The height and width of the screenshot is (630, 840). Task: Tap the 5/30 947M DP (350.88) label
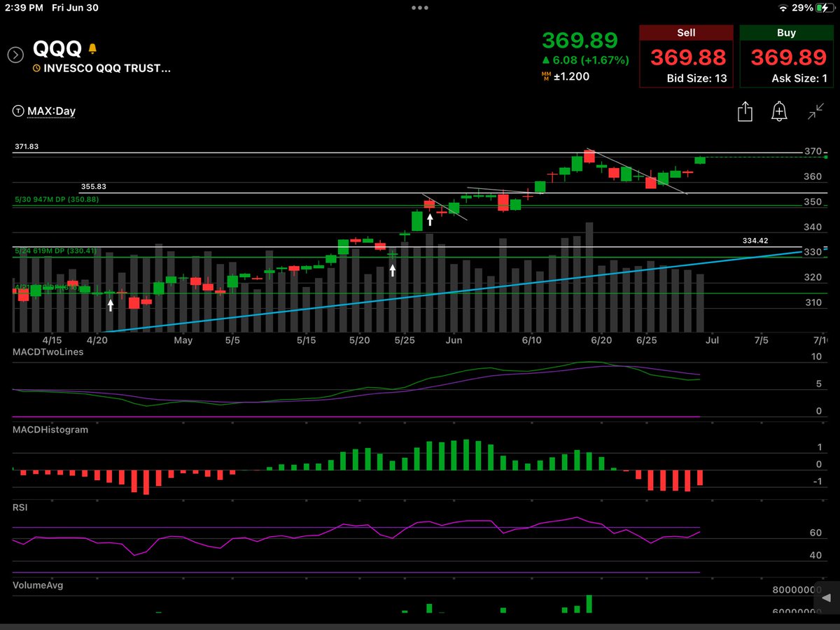[55, 200]
